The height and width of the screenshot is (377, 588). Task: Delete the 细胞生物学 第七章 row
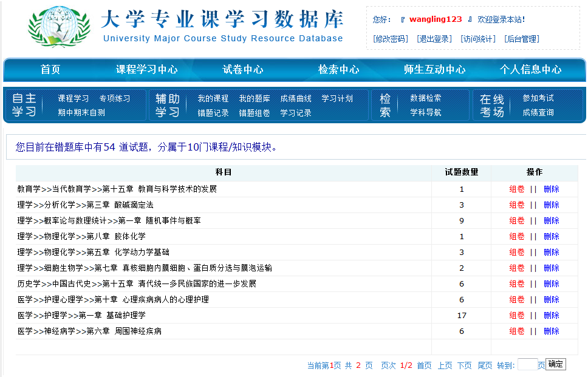pos(552,268)
